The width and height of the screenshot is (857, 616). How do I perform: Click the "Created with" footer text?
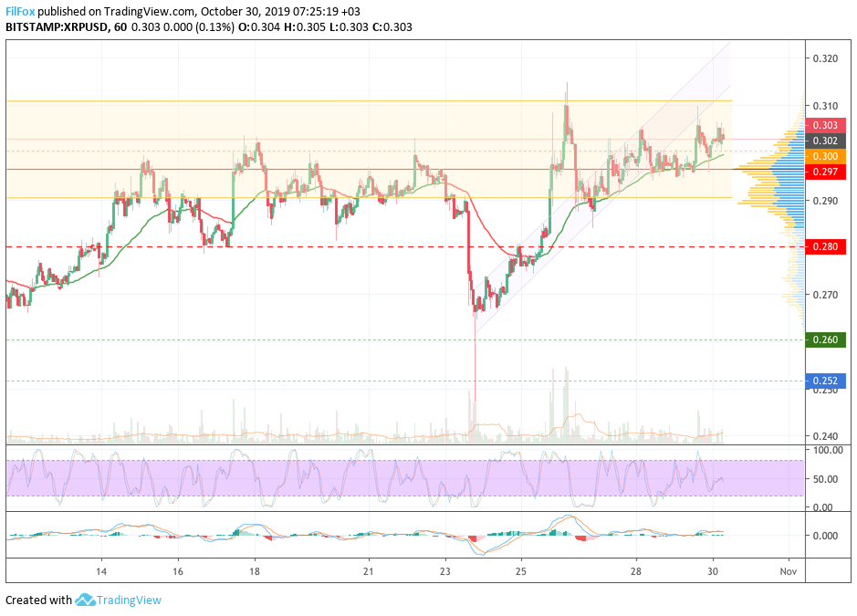(x=39, y=600)
